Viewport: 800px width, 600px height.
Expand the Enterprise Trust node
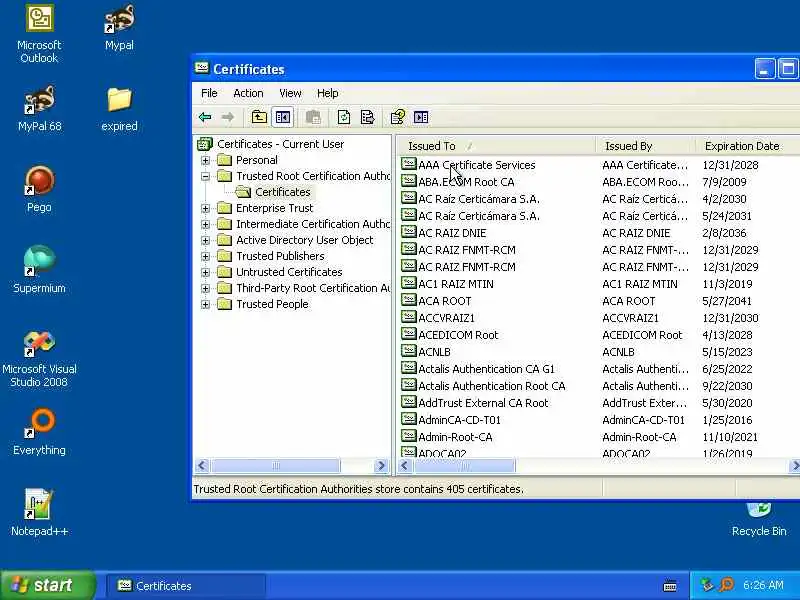[205, 208]
